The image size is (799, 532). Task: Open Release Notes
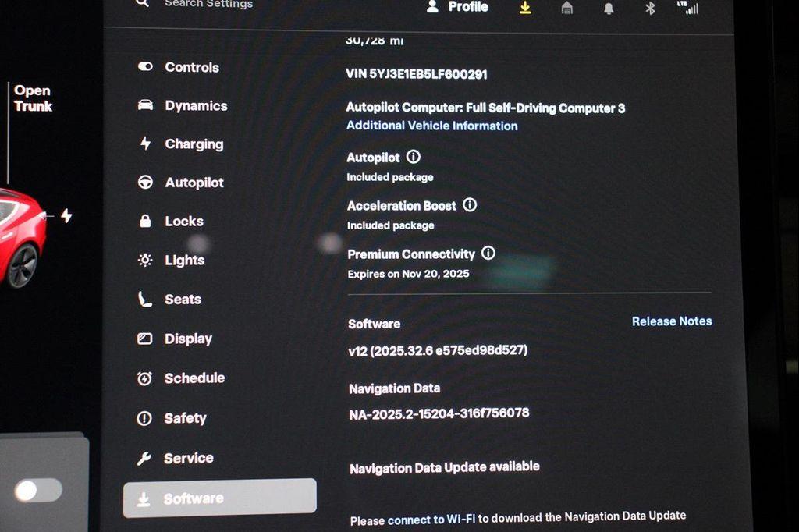click(671, 321)
